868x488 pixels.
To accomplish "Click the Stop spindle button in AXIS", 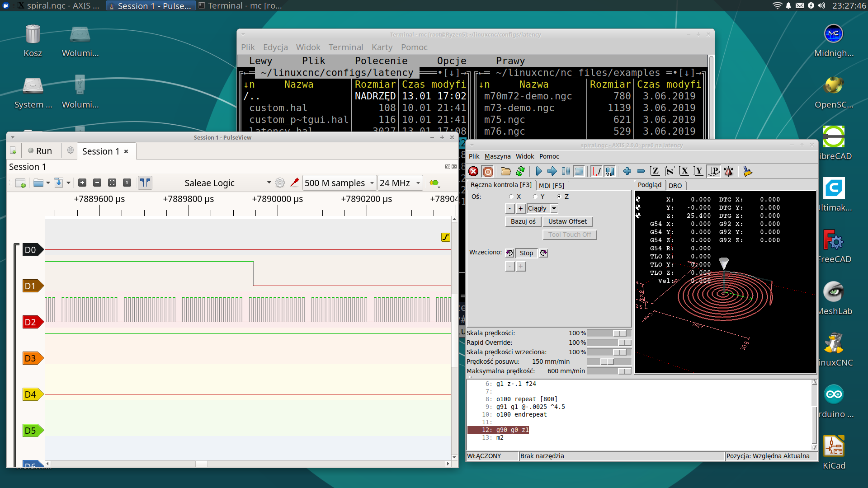I will pyautogui.click(x=526, y=253).
